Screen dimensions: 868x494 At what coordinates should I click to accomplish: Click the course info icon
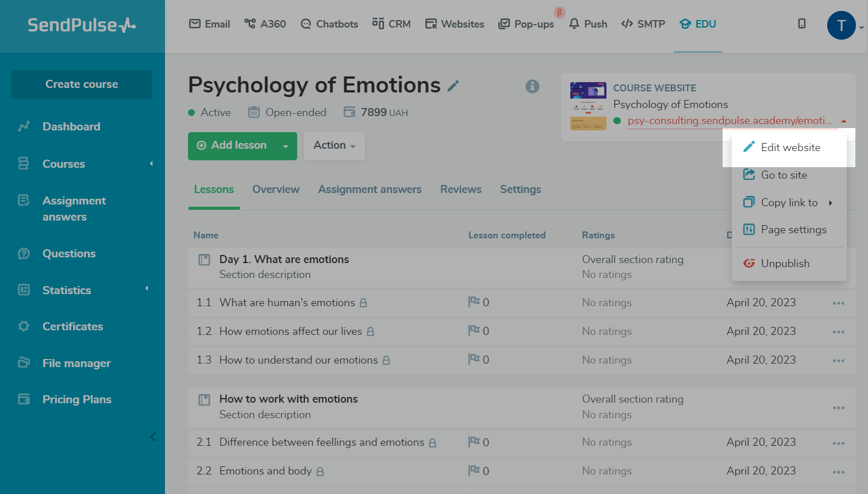pyautogui.click(x=532, y=86)
